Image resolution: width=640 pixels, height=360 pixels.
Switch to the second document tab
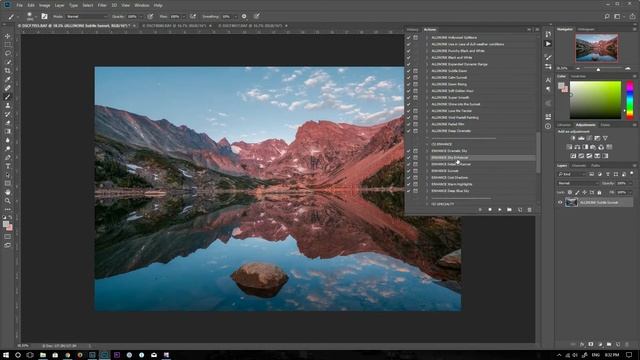(176, 26)
